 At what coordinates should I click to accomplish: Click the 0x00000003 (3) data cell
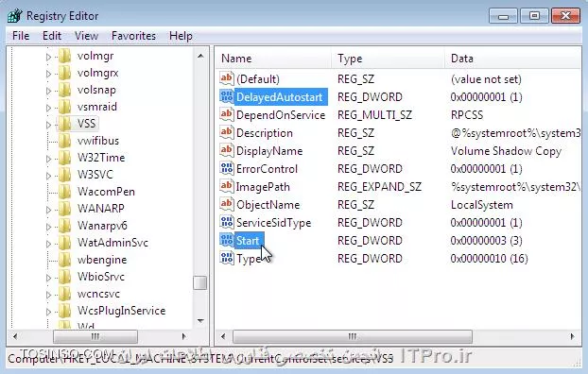click(486, 240)
